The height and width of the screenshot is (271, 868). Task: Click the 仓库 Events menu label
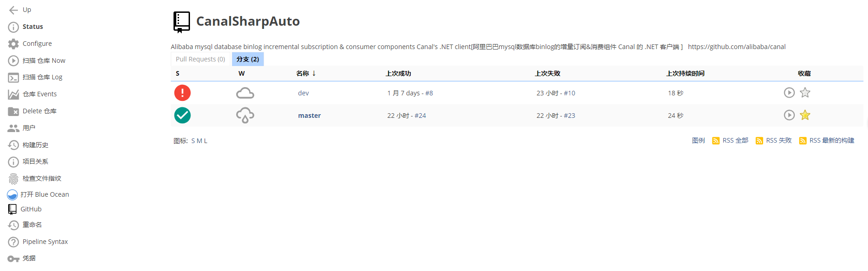click(x=40, y=94)
